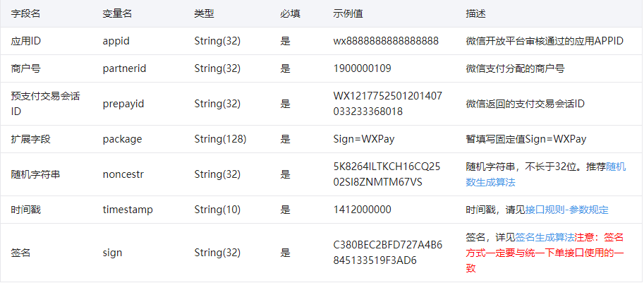Click 是 required cell in sign row
This screenshot has width=644, height=283.
[x=286, y=253]
